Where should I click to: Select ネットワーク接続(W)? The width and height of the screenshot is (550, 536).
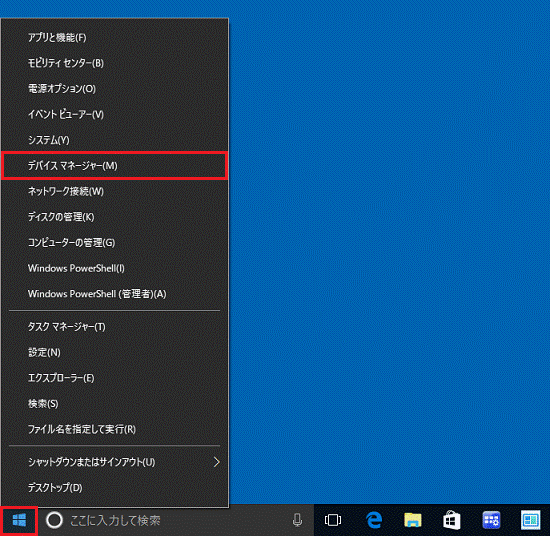(x=115, y=191)
